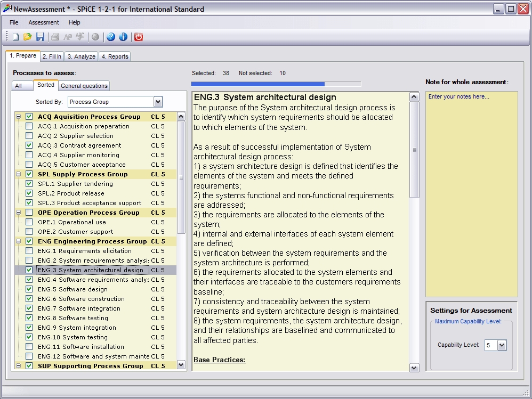Collapse the ACQ Aquisition Process Group
The image size is (532, 399).
tap(19, 117)
